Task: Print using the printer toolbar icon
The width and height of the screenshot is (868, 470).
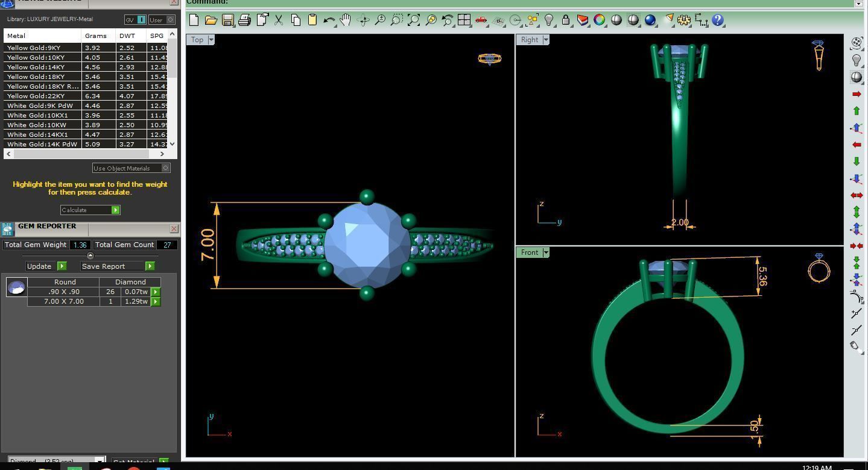Action: 244,20
